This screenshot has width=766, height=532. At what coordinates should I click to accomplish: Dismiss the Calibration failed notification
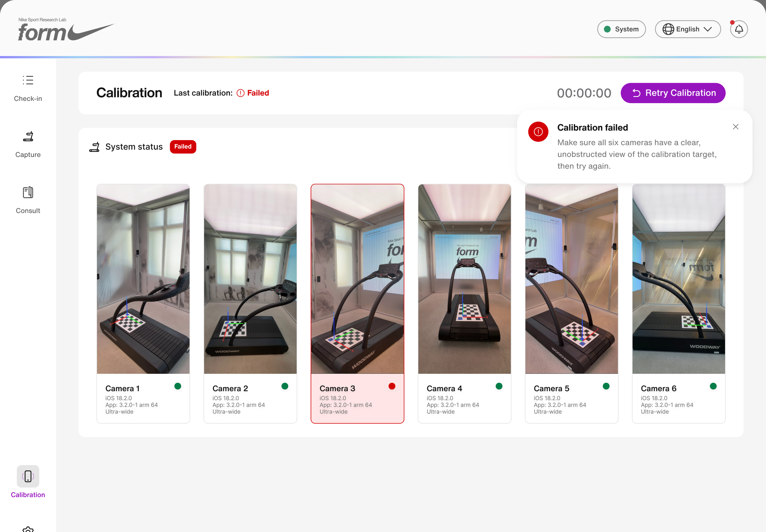(x=735, y=127)
